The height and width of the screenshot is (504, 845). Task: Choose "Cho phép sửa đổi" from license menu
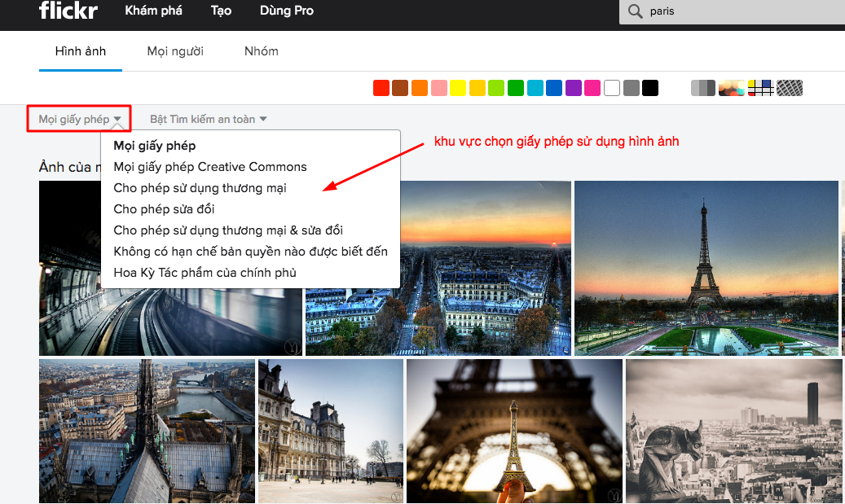168,208
